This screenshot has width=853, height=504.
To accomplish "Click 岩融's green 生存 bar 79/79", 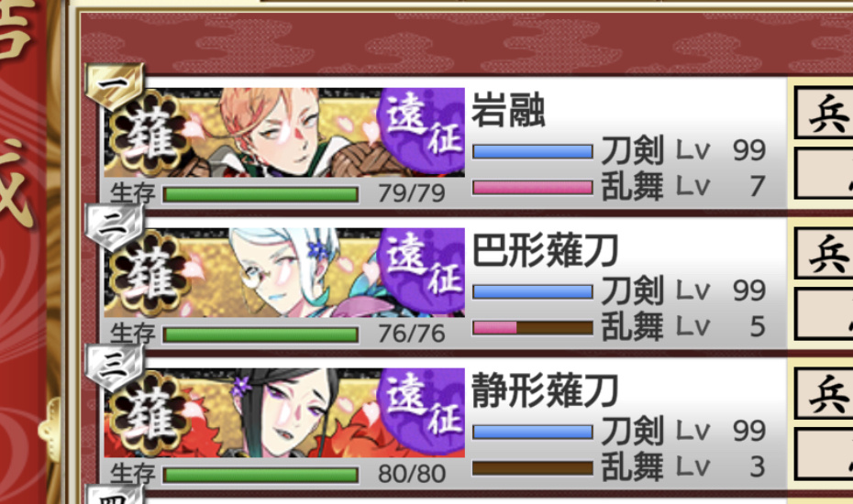I will pyautogui.click(x=260, y=194).
